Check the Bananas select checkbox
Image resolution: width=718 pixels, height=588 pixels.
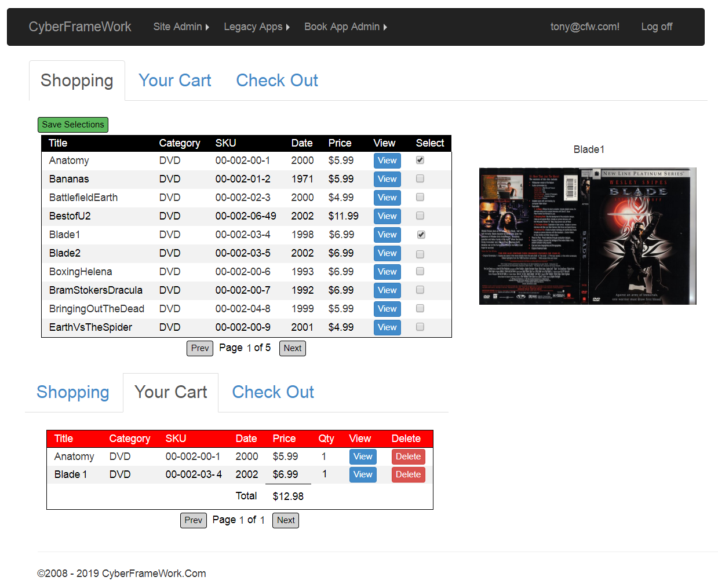click(420, 178)
